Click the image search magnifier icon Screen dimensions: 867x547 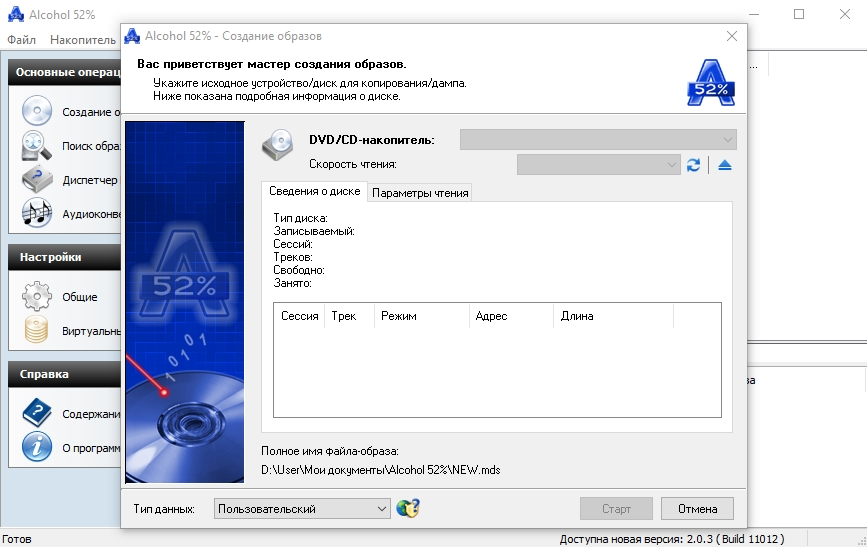(x=36, y=145)
